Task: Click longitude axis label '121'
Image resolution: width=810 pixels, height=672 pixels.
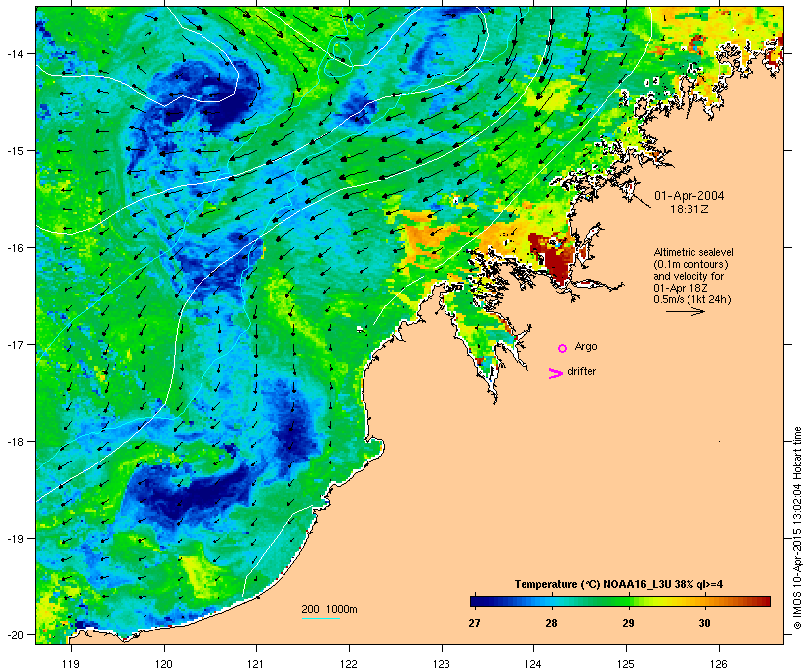Action: (x=256, y=664)
